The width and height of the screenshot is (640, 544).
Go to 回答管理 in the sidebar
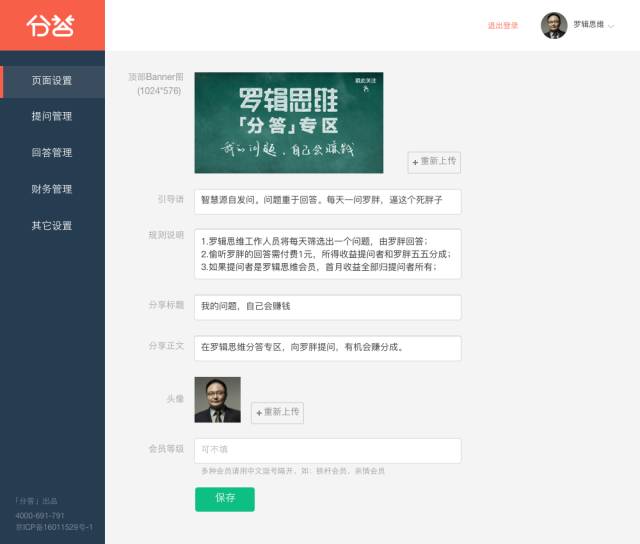pyautogui.click(x=52, y=153)
